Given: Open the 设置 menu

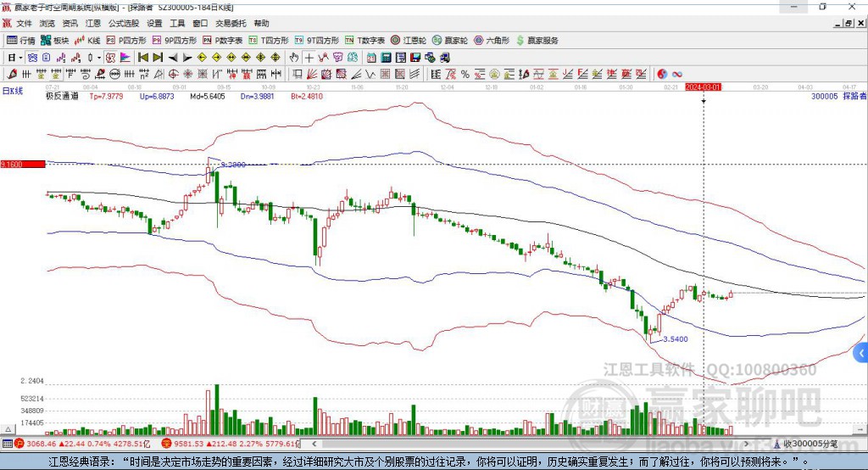Looking at the screenshot, I should pos(154,23).
